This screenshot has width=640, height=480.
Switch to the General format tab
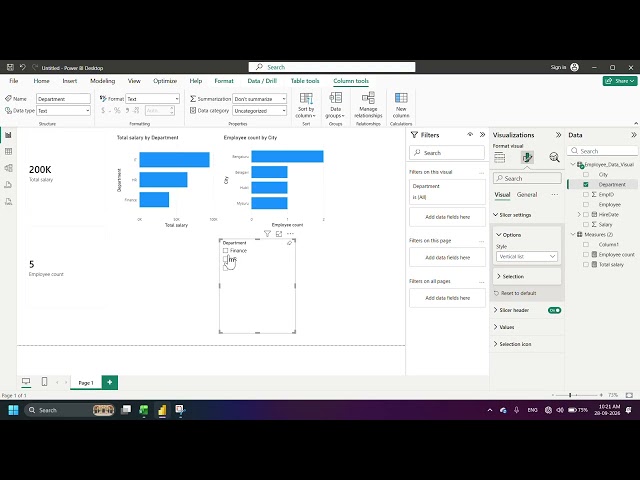527,195
